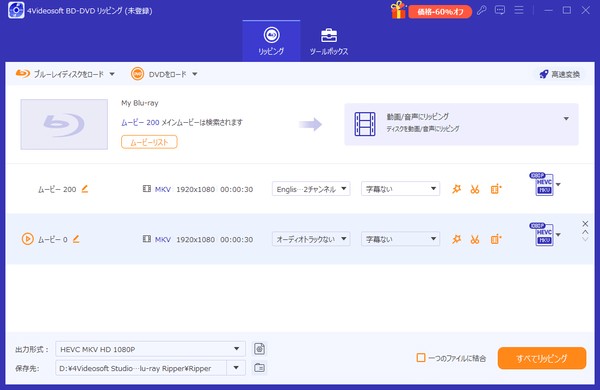The image size is (600, 390).
Task: Open 字幕ない subtitle dropdown for ムービー 200
Action: tap(400, 189)
